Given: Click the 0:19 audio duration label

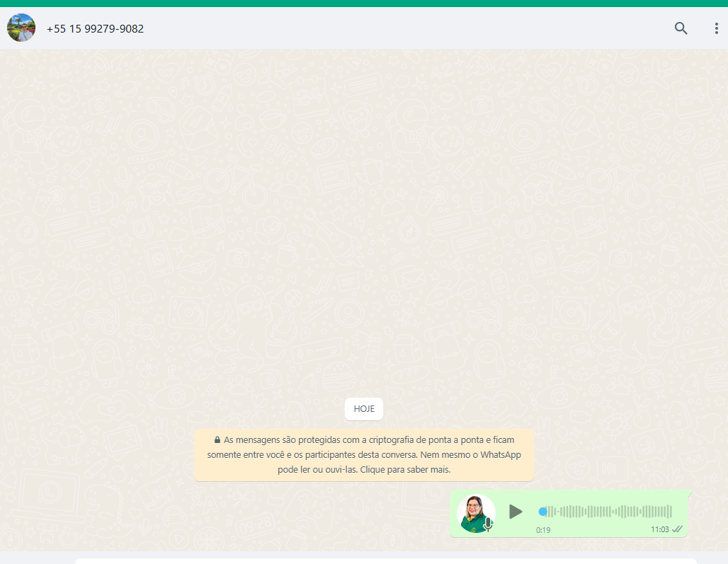Looking at the screenshot, I should [x=543, y=530].
